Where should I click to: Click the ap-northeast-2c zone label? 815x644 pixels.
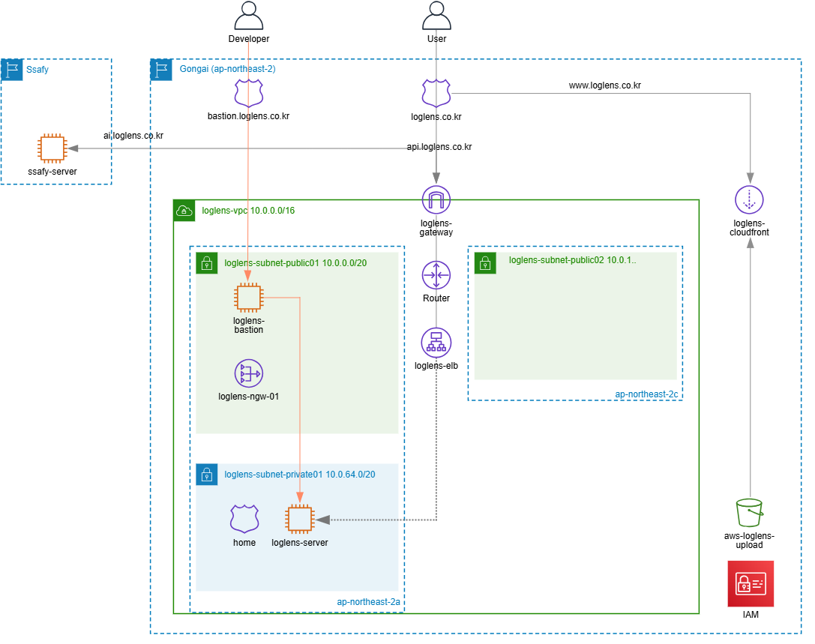click(646, 394)
